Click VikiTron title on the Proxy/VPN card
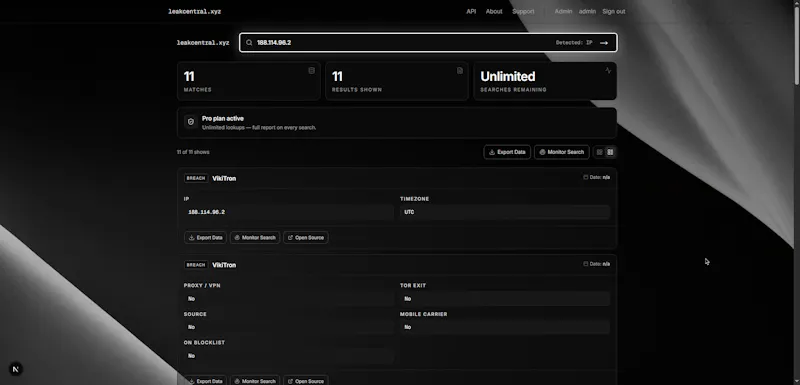This screenshot has width=800, height=385. point(224,265)
